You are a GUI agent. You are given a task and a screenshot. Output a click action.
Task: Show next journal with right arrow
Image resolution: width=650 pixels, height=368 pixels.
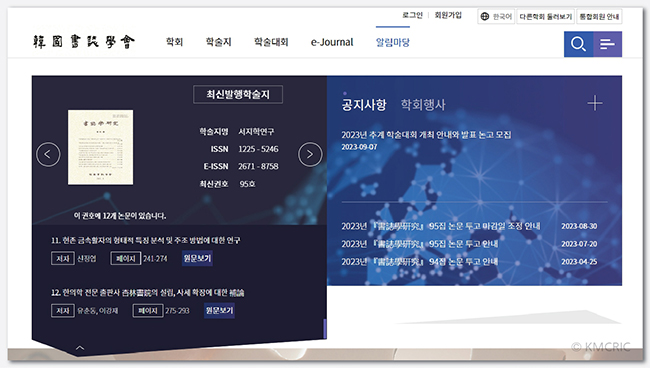pos(310,155)
